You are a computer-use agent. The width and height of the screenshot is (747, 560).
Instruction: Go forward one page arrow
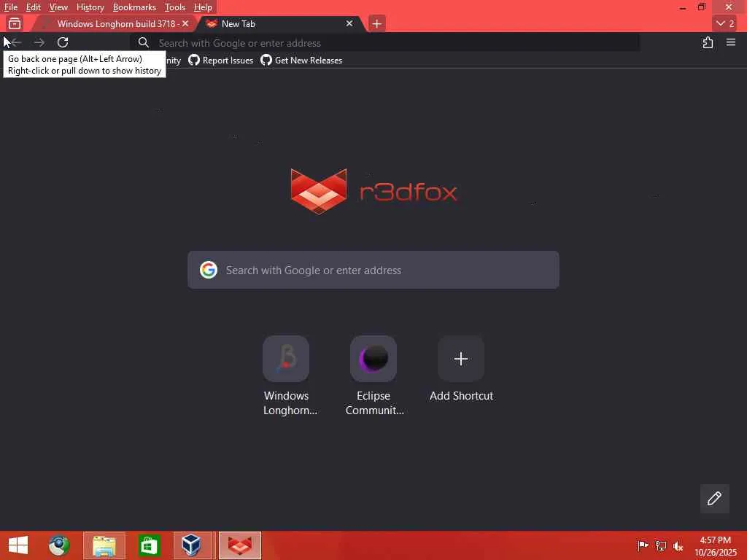click(x=39, y=42)
